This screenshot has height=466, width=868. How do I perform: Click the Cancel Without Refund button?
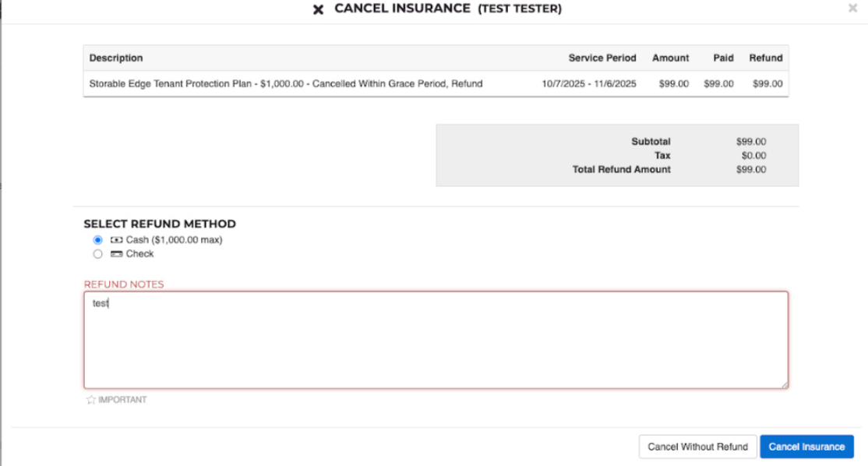697,447
